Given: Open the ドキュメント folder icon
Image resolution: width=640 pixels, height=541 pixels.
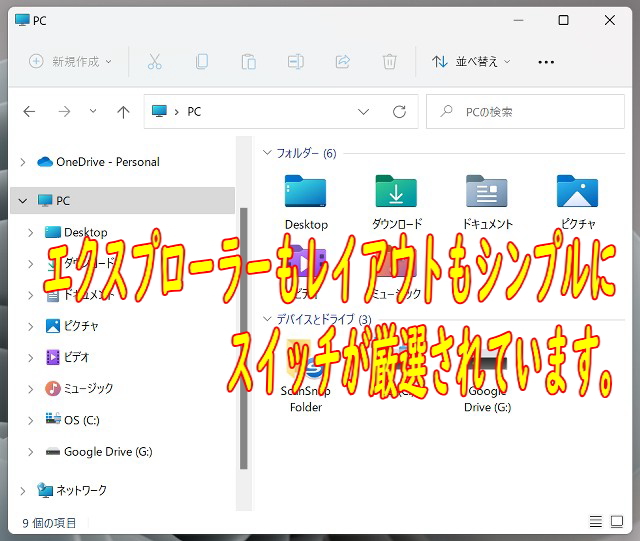Looking at the screenshot, I should (x=487, y=201).
